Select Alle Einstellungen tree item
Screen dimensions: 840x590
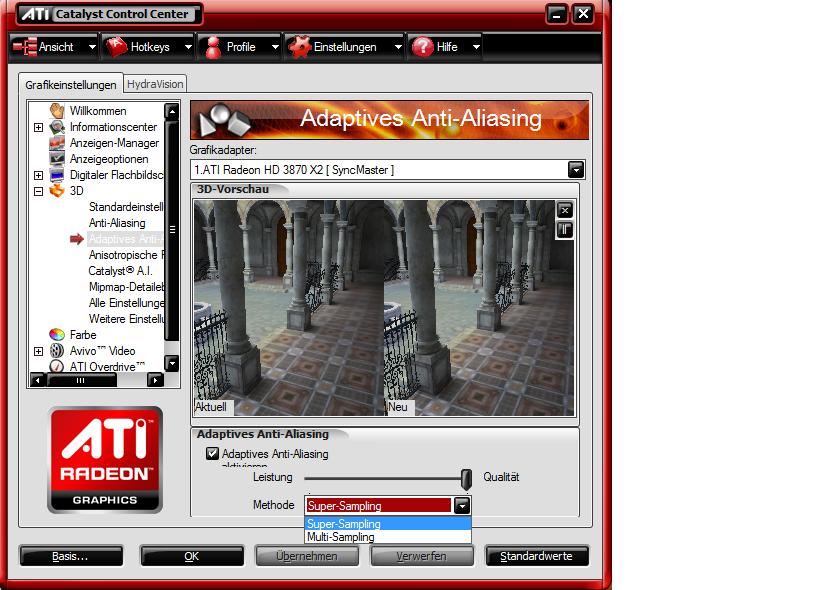coord(126,303)
